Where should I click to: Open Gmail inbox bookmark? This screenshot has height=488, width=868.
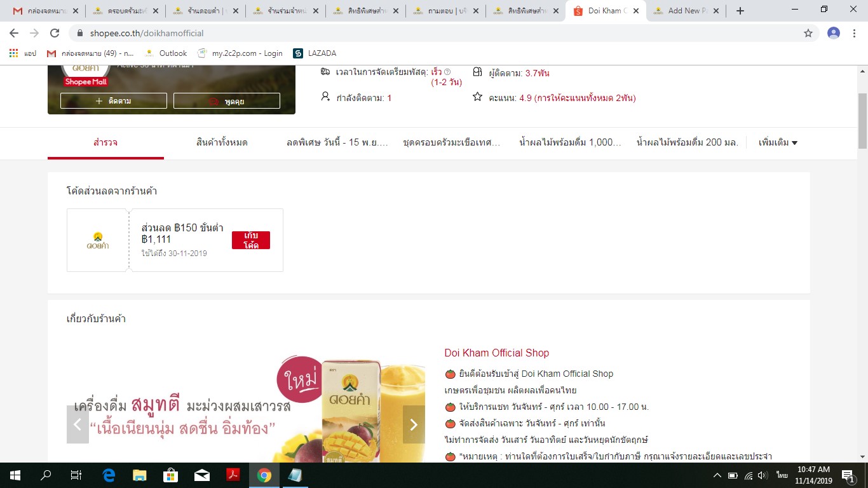point(90,53)
